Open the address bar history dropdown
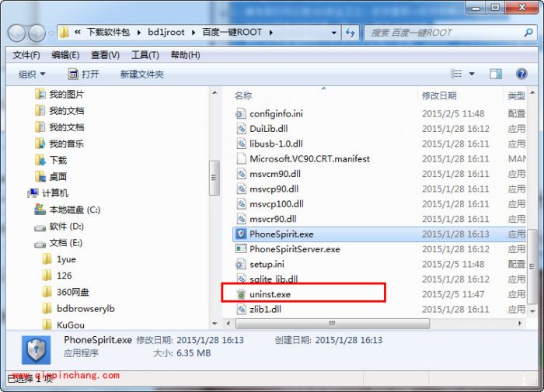This screenshot has height=392, width=544. coord(333,33)
